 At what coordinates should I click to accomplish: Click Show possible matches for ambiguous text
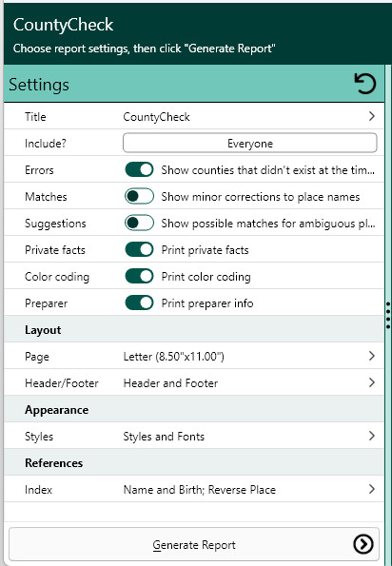pos(268,224)
